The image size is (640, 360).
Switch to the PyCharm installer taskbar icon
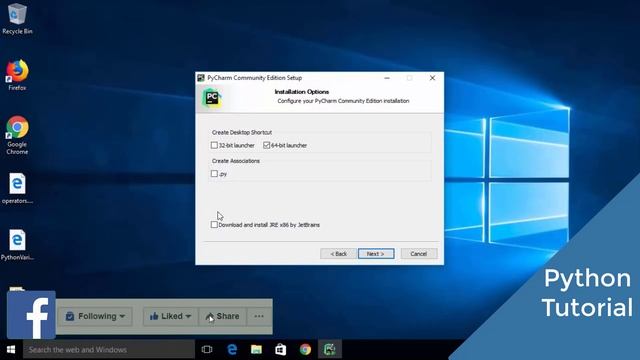pos(329,349)
